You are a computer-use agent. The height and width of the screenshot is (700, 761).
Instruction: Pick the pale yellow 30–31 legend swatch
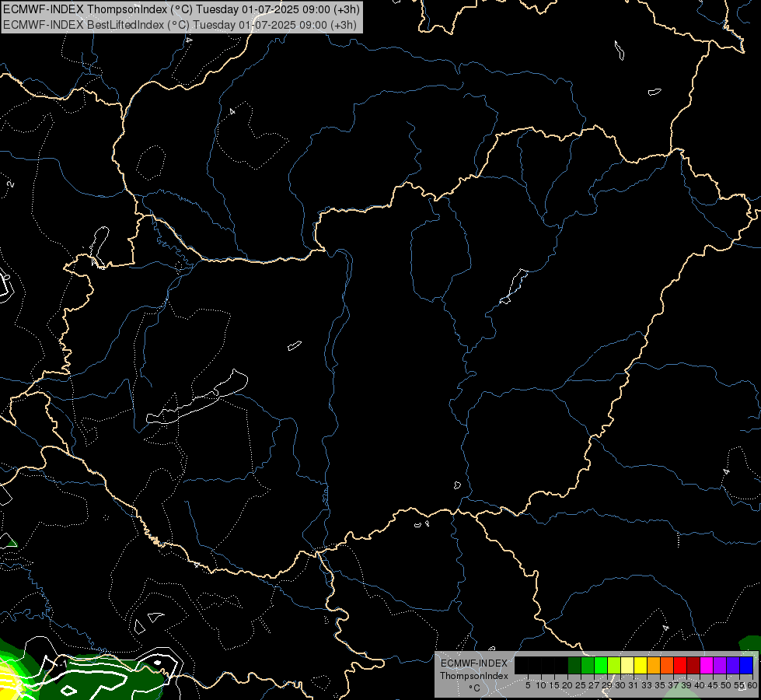point(627,665)
